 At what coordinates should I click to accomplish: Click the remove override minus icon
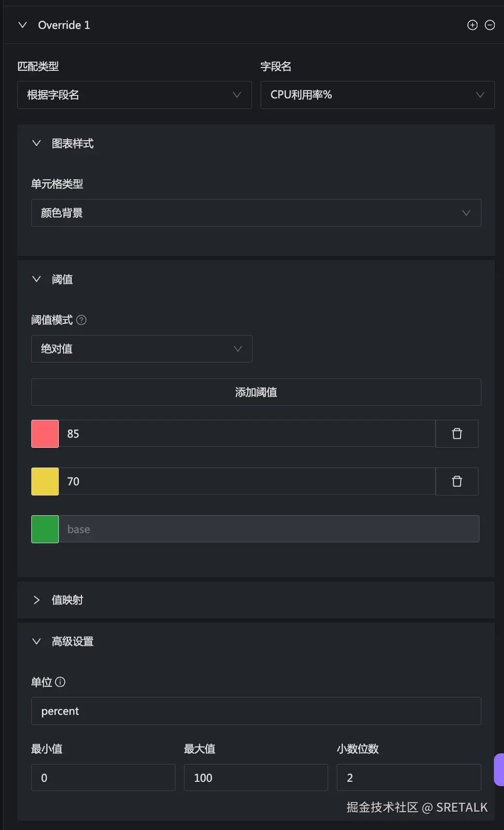[x=490, y=25]
